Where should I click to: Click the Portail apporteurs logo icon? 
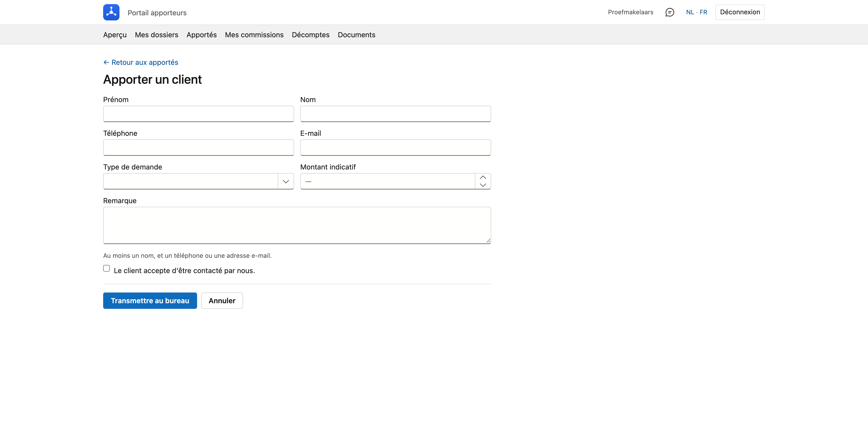(111, 12)
